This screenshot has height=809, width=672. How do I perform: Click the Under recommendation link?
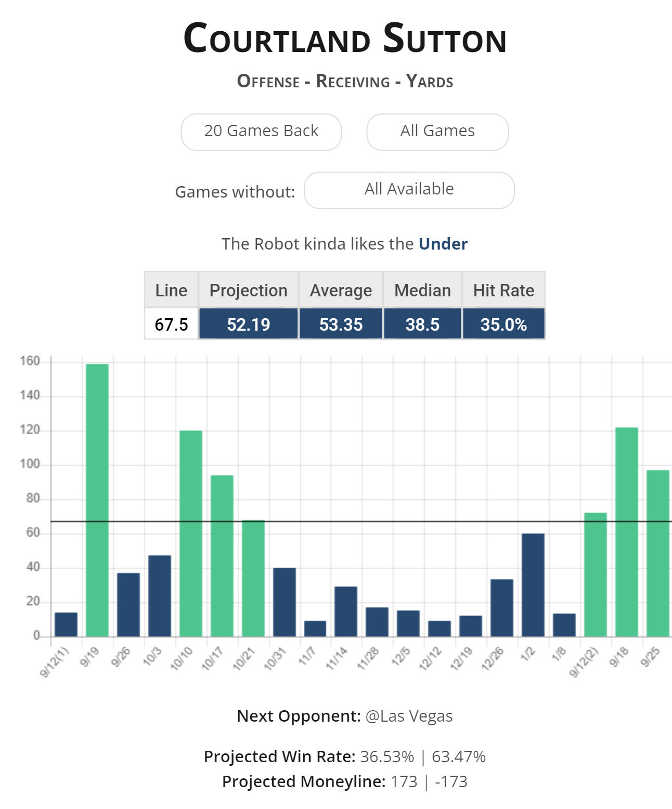tap(443, 244)
